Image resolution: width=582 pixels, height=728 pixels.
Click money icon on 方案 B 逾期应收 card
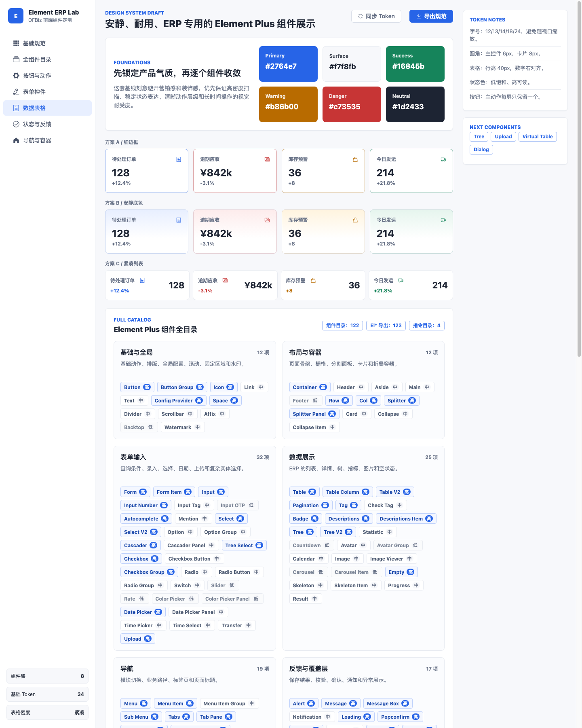267,220
